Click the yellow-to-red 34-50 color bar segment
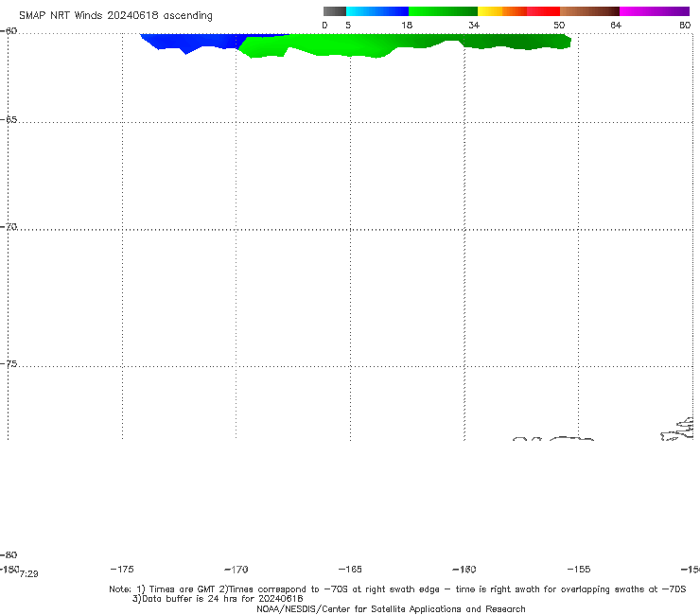Screen dimensions: 700x615 [x=518, y=11]
